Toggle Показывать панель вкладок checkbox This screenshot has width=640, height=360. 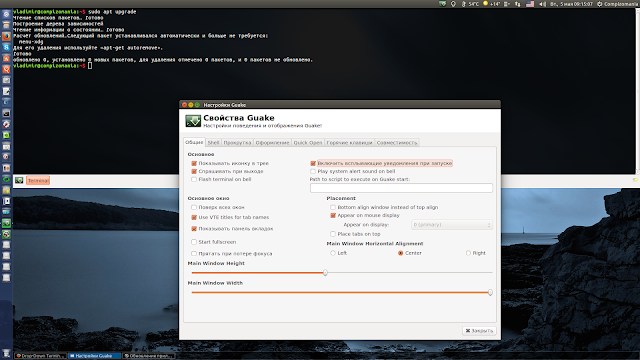tap(194, 229)
